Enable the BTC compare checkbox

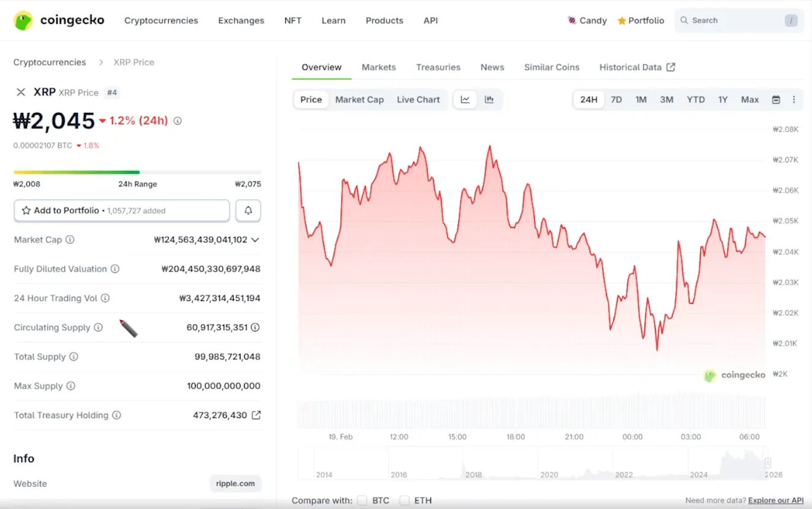[362, 500]
